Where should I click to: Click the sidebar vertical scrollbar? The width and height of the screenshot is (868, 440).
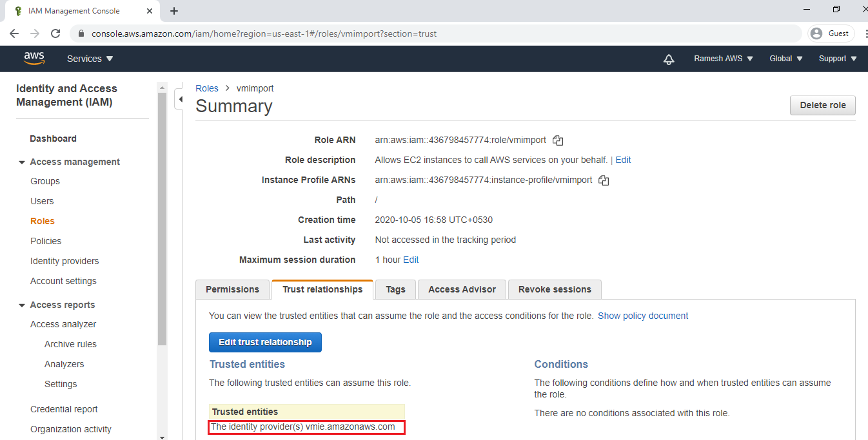click(x=162, y=219)
